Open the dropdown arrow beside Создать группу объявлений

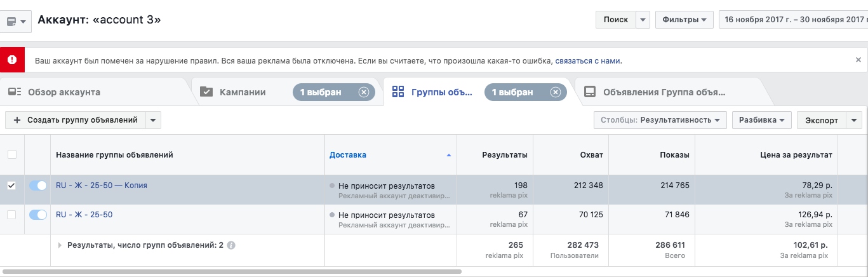[153, 120]
